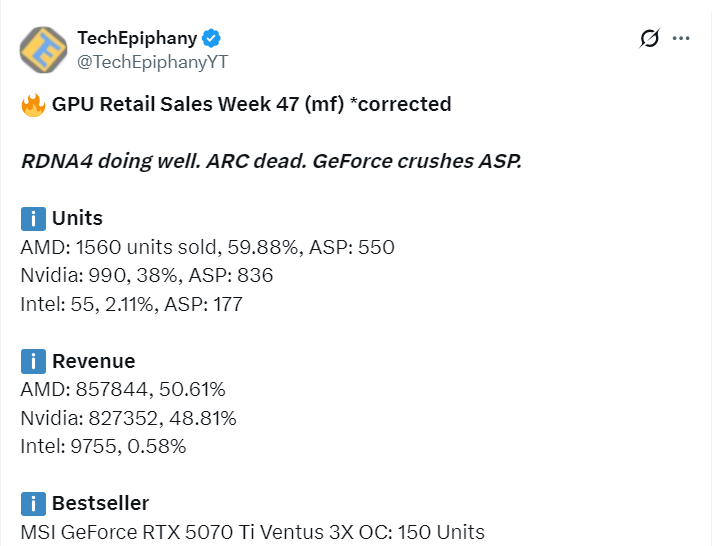Click the Intel 55 units line
714x546 pixels.
pos(131,304)
